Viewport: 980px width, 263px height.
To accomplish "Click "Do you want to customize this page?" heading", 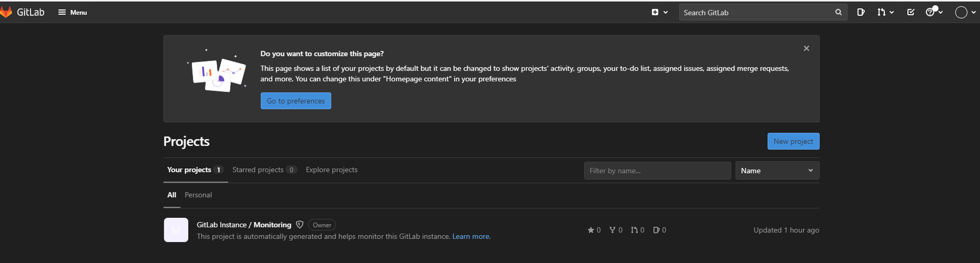I will coord(322,54).
